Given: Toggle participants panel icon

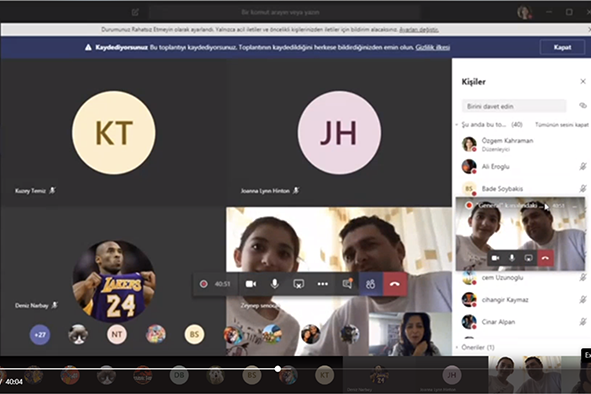Looking at the screenshot, I should [370, 284].
